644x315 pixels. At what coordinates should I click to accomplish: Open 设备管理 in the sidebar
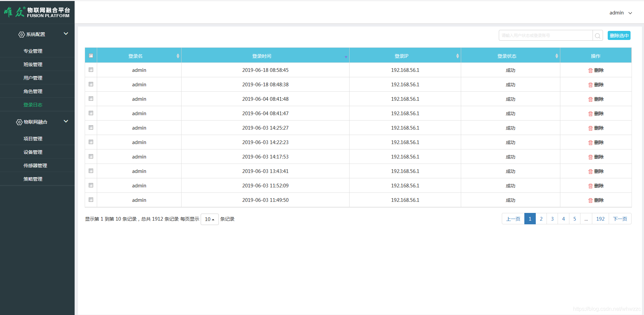click(x=33, y=152)
